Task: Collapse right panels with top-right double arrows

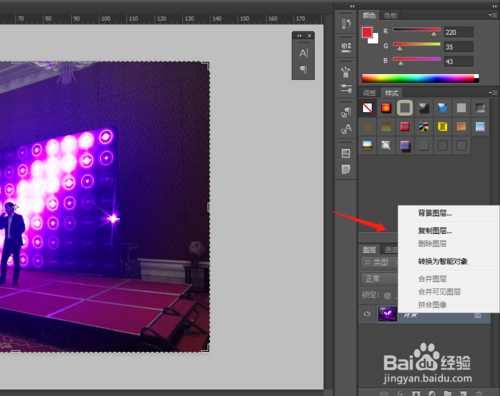Action: (495, 6)
